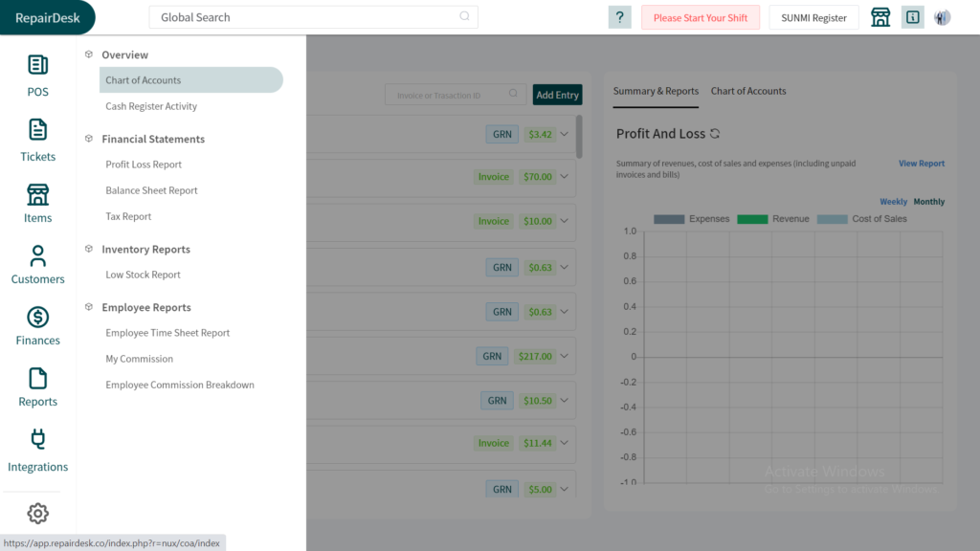Image resolution: width=980 pixels, height=551 pixels.
Task: Switch to Summary & Reports tab
Action: [x=656, y=91]
